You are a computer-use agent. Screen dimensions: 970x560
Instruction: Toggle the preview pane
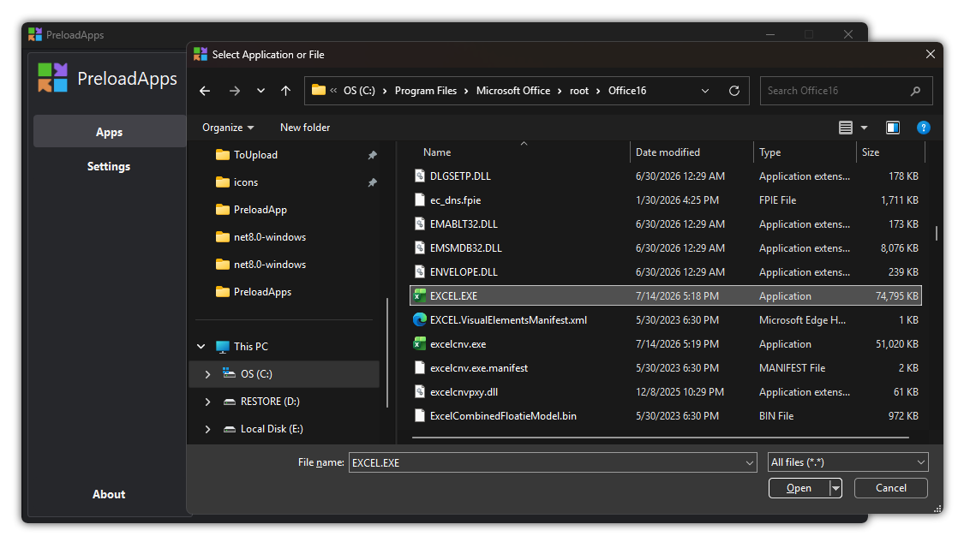click(893, 128)
